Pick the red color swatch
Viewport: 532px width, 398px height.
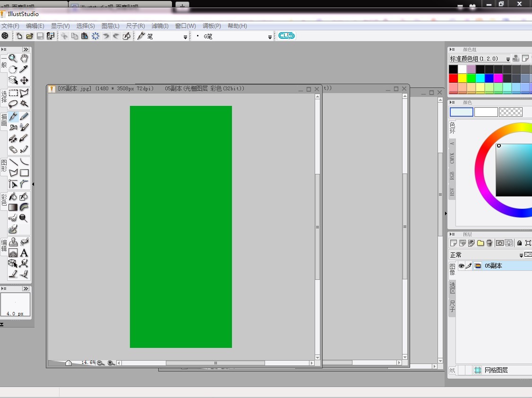[453, 78]
